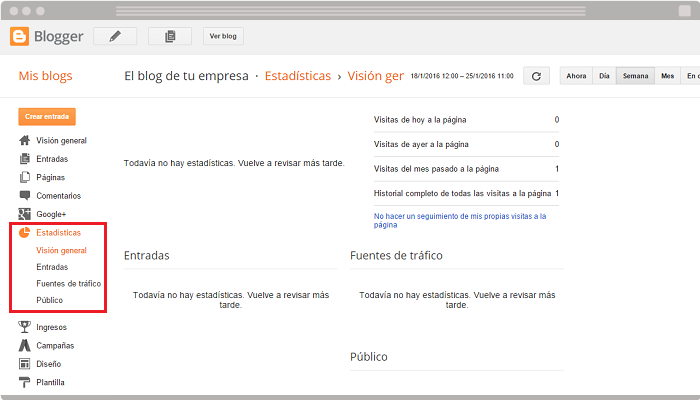This screenshot has width=700, height=400.
Task: Open Plantilla in the sidebar
Action: coord(50,382)
